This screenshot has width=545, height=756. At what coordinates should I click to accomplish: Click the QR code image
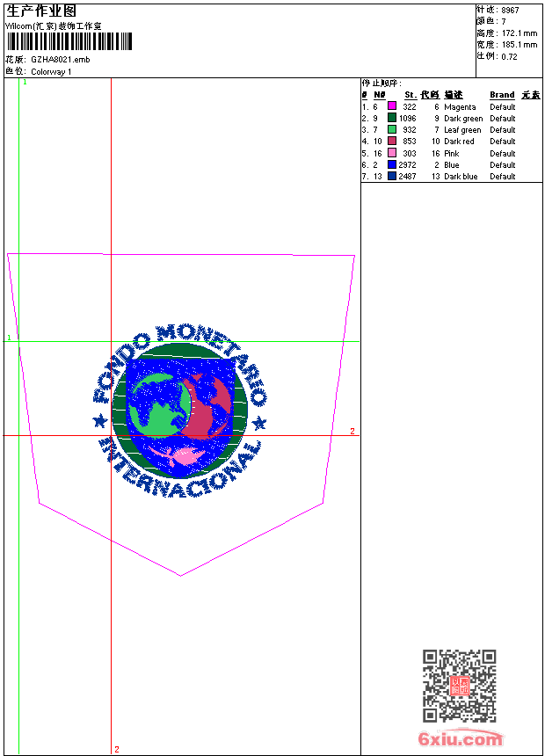[459, 686]
